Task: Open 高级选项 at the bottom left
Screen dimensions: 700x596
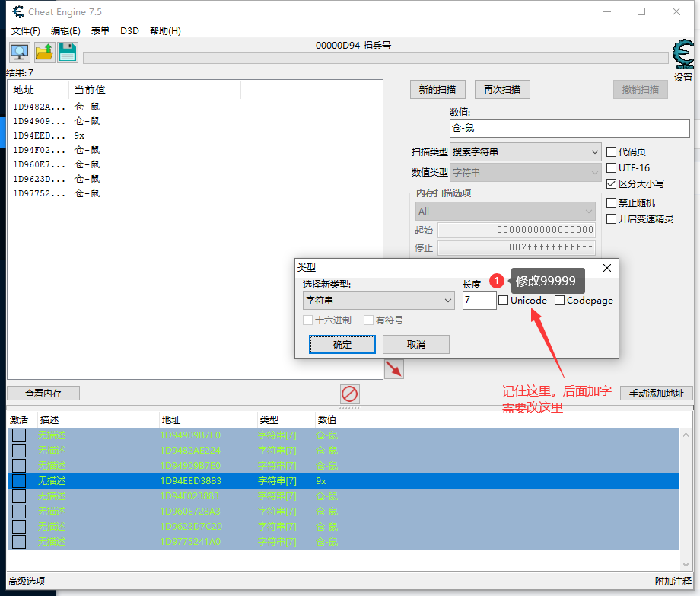Action: [x=26, y=581]
